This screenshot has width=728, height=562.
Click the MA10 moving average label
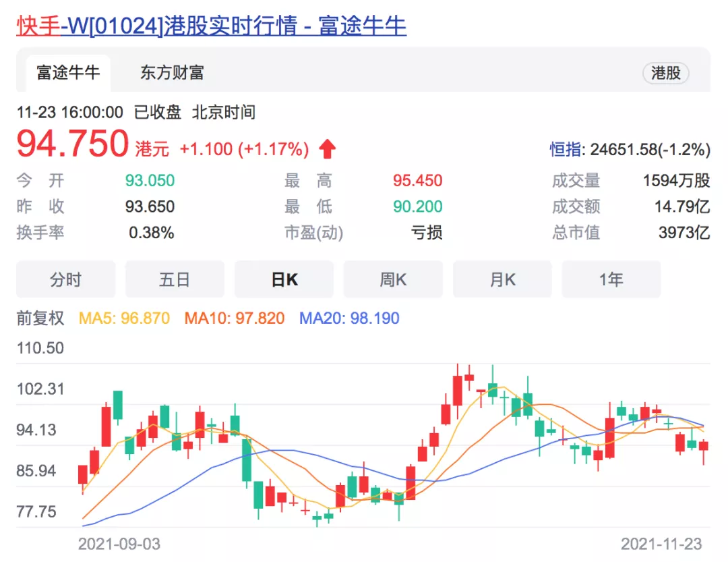point(235,318)
